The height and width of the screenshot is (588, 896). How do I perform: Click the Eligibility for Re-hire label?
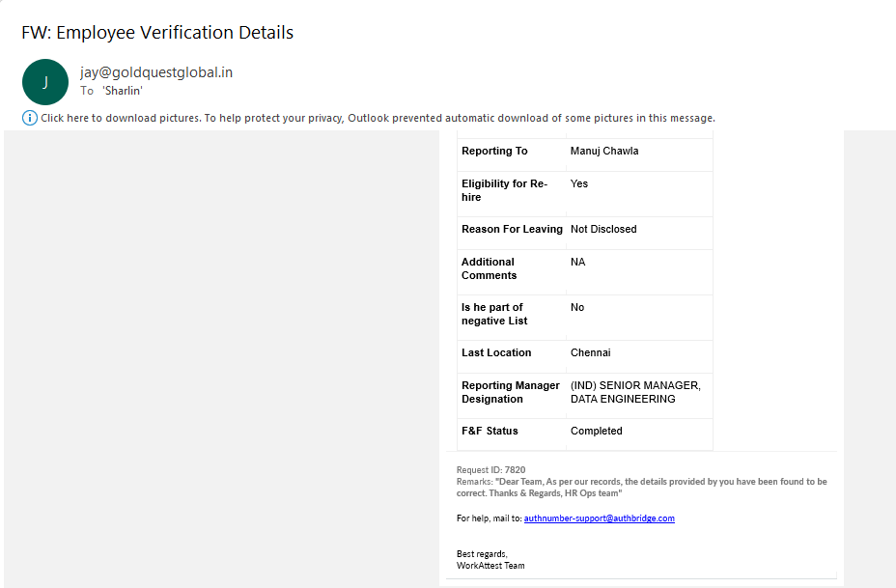point(504,190)
